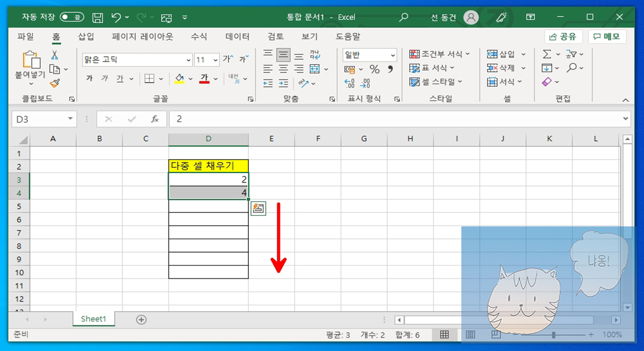The width and height of the screenshot is (644, 351).
Task: Open the 파일 menu tab
Action: [x=25, y=36]
